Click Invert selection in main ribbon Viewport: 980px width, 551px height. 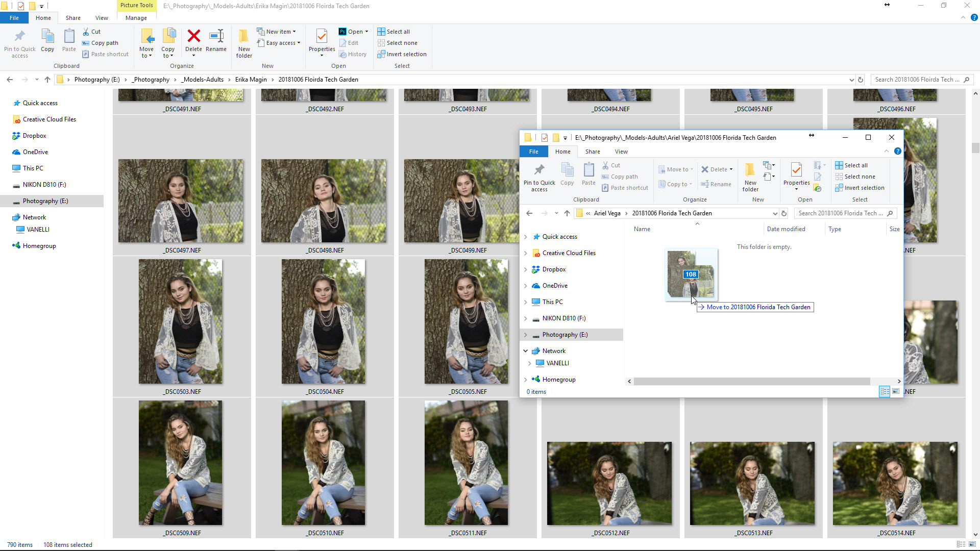pyautogui.click(x=402, y=54)
